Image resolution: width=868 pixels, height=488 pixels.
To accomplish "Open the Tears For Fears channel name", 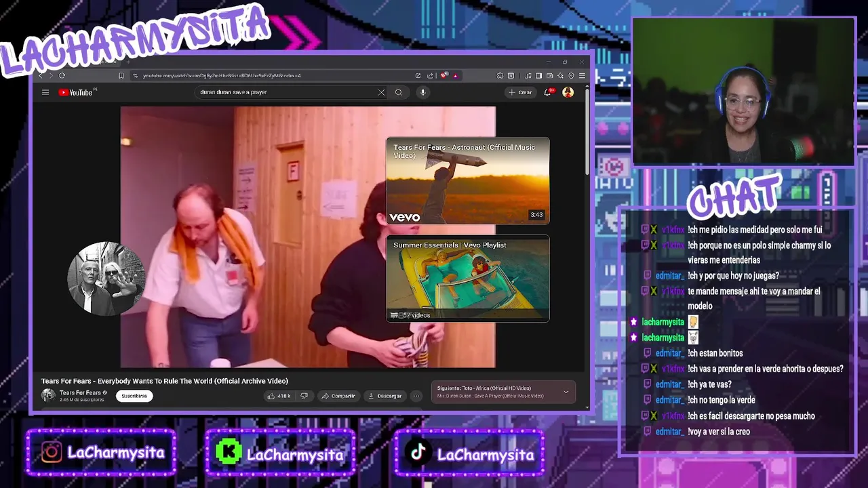I will [80, 392].
